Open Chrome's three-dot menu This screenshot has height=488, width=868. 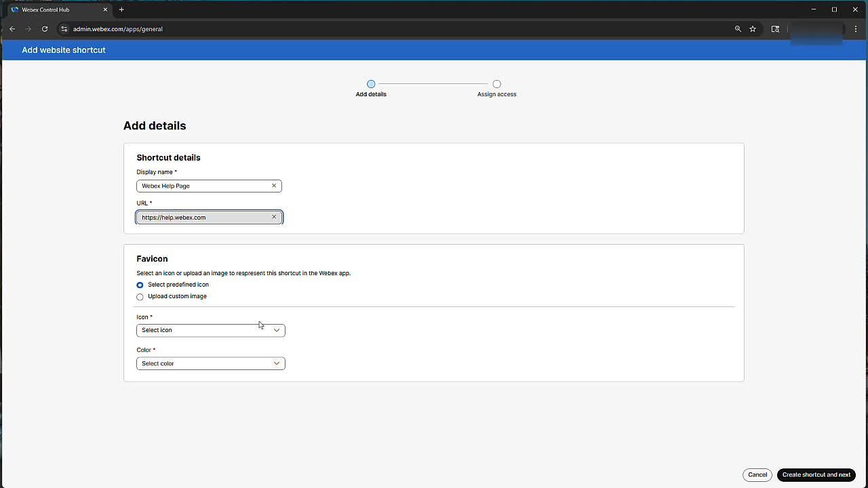coord(856,29)
